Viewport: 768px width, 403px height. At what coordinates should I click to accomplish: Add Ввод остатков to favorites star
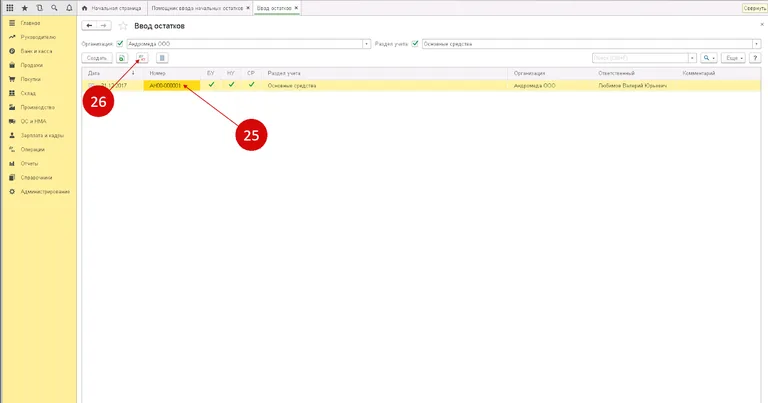point(123,25)
